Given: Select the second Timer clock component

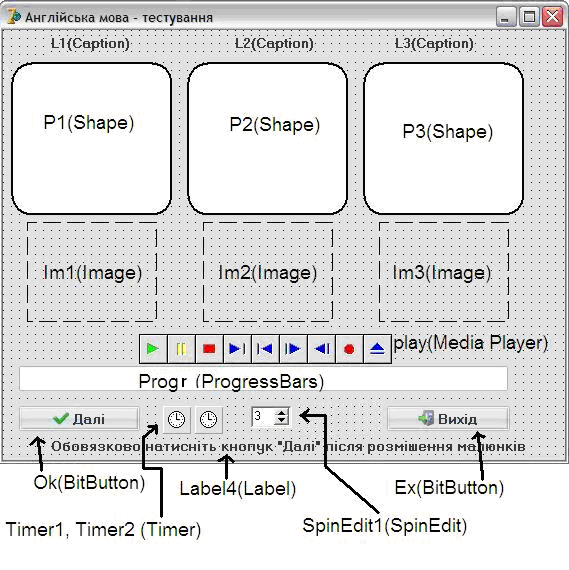Looking at the screenshot, I should (209, 420).
